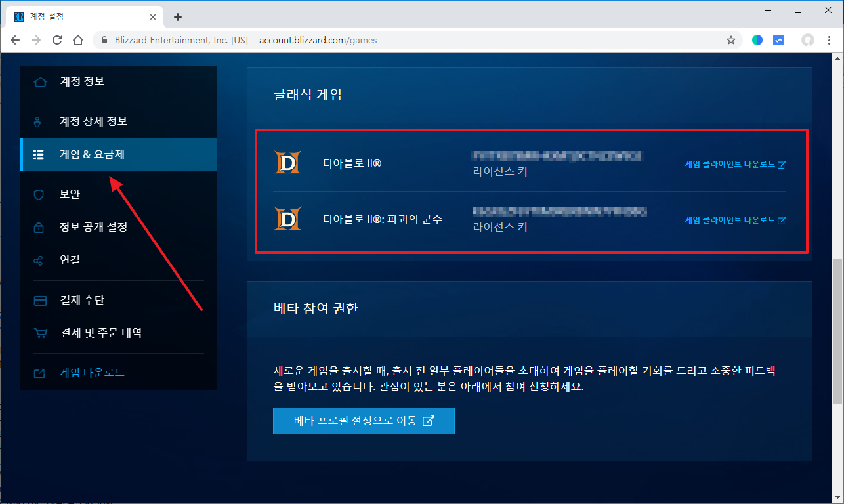
Task: Click the blue checkmark extension icon
Action: tap(778, 40)
